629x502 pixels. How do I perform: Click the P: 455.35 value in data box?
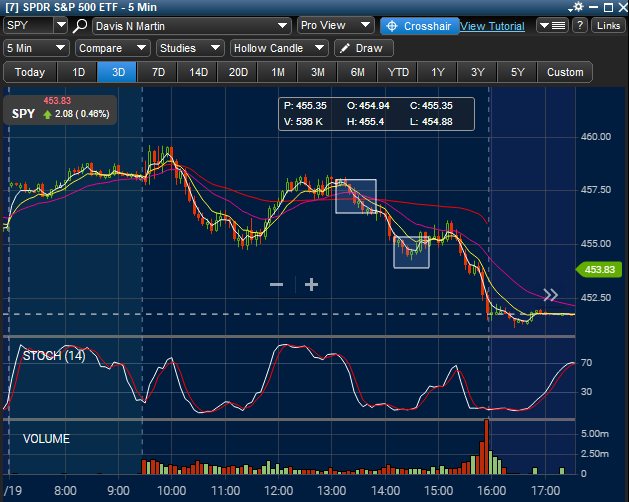[x=305, y=106]
